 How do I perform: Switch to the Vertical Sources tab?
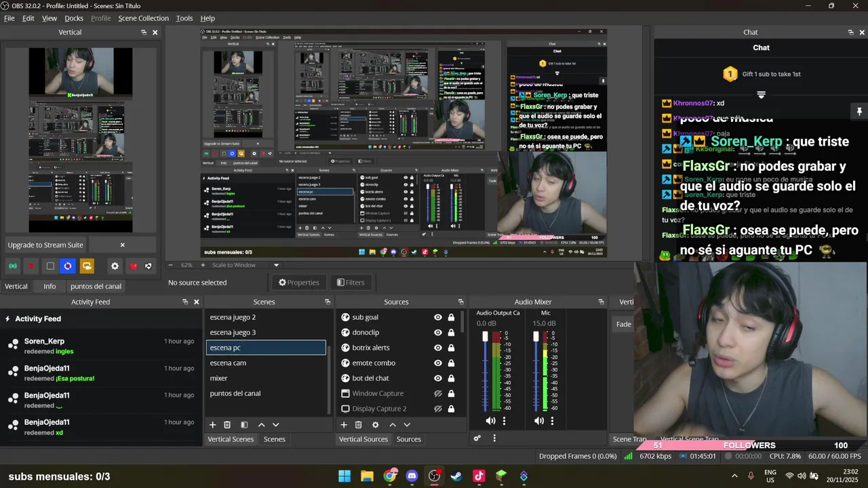(363, 439)
